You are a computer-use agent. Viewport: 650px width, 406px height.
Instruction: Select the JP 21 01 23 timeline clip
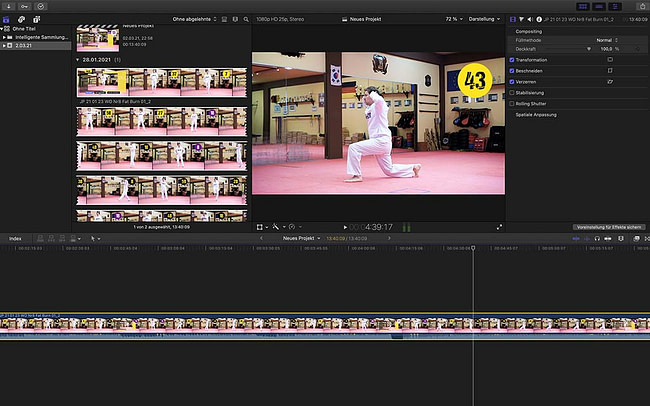(x=325, y=326)
